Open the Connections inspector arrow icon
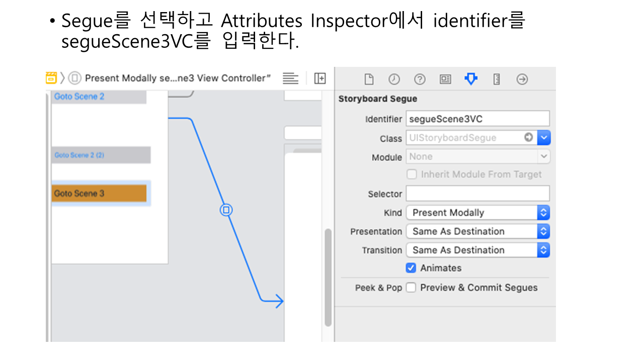Screen dimensions: 644x362 click(x=522, y=79)
